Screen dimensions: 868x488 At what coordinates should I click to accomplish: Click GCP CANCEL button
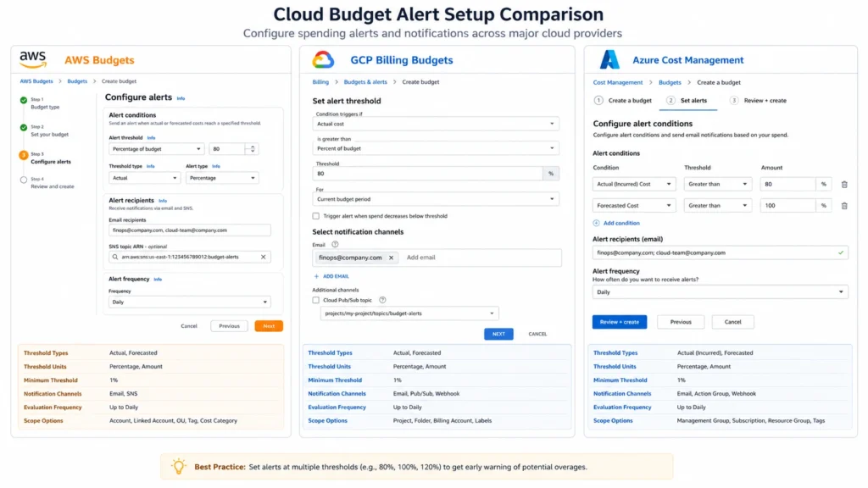537,334
